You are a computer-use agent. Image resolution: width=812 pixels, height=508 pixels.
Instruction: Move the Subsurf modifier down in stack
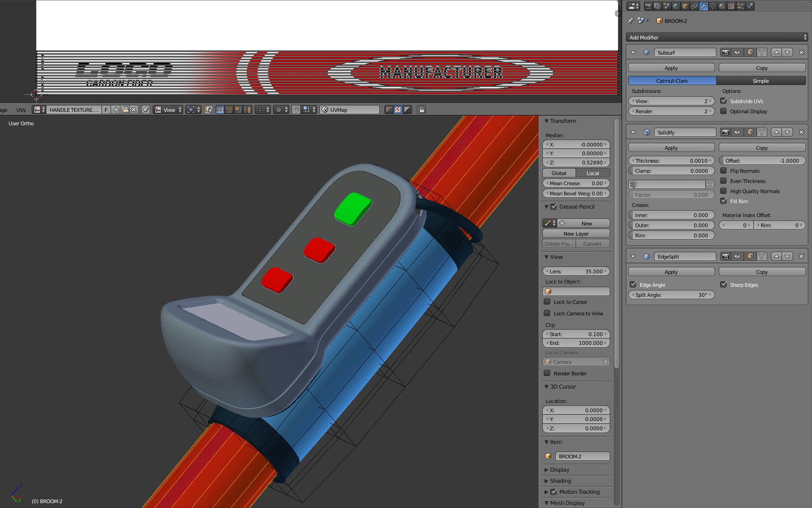click(788, 53)
